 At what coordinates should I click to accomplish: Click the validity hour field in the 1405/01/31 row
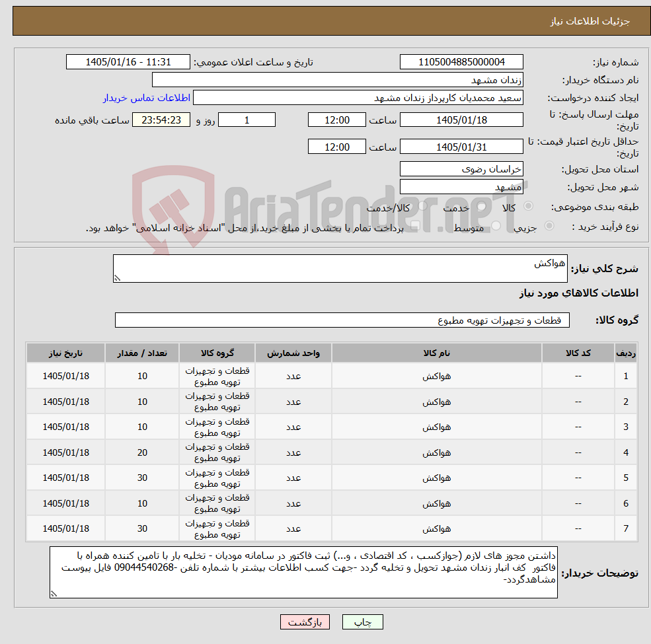pos(336,147)
